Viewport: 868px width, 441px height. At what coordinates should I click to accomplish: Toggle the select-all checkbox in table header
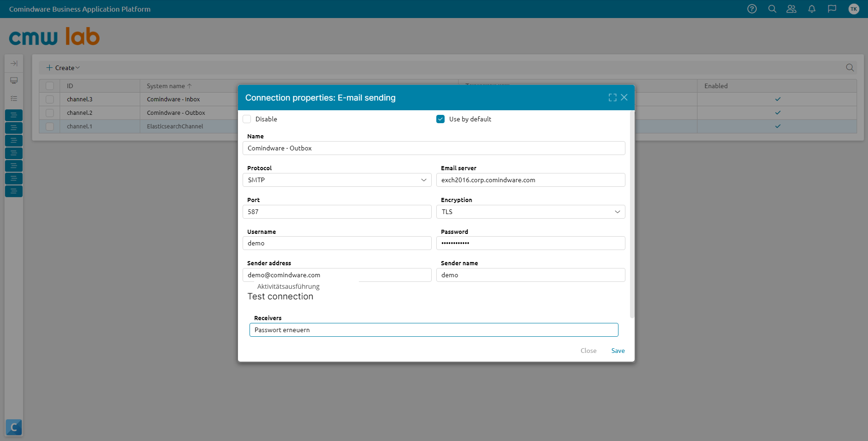click(x=50, y=86)
